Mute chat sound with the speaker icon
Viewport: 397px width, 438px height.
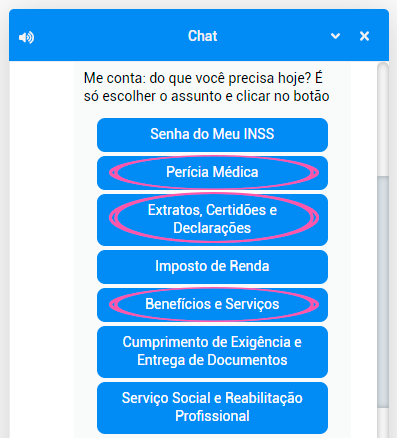tap(26, 37)
